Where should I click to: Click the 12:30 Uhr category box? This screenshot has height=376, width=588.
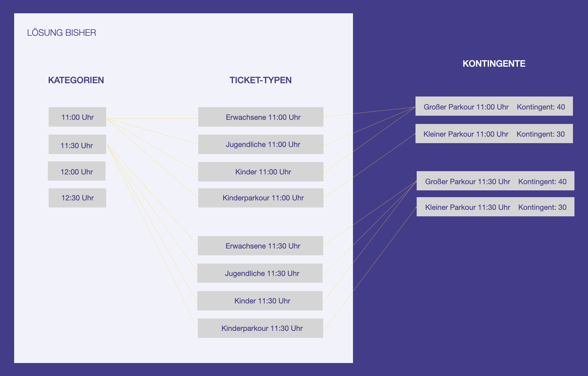pos(77,198)
